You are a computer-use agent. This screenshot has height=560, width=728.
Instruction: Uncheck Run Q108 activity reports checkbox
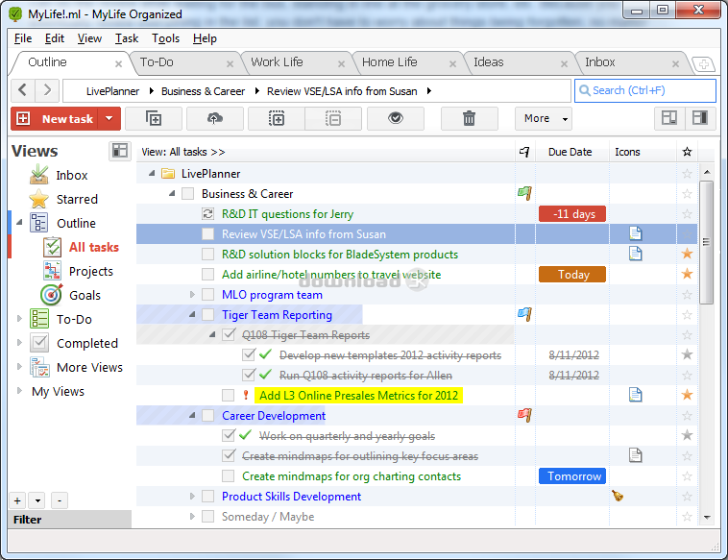249,375
